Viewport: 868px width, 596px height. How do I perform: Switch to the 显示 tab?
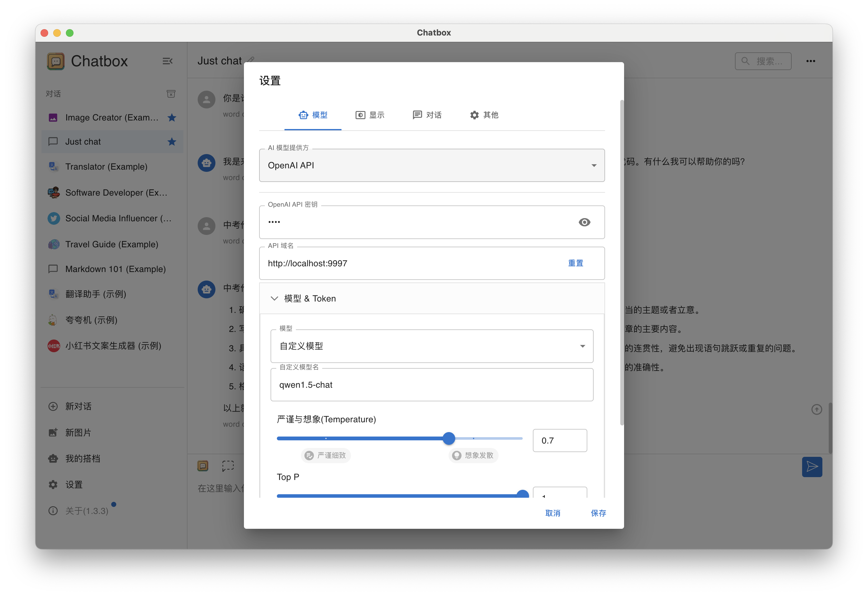pyautogui.click(x=370, y=115)
